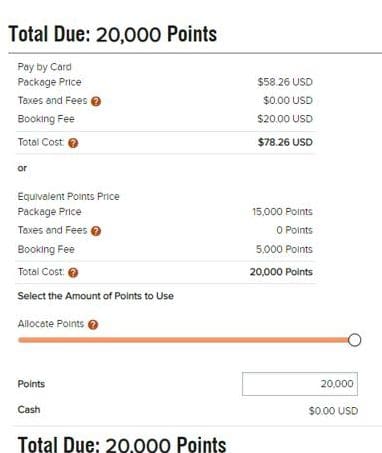Click the 5,000 Points booking fee value
This screenshot has width=382, height=453.
coord(284,249)
